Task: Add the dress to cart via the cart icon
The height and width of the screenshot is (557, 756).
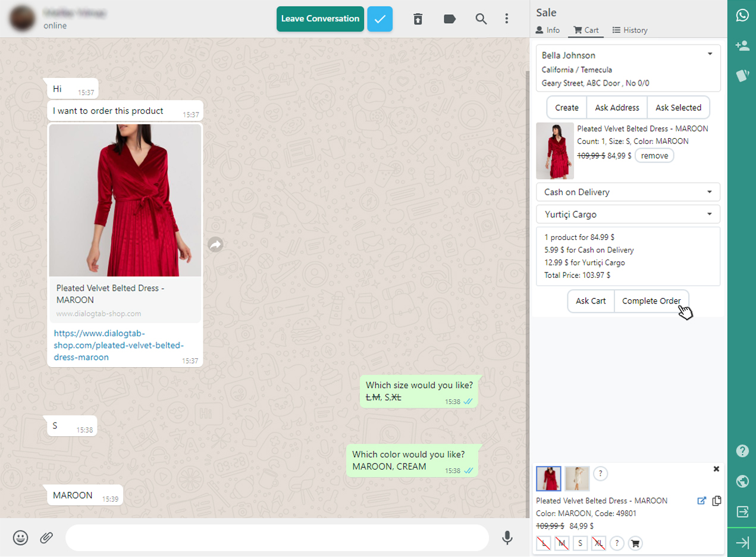Action: (x=635, y=543)
